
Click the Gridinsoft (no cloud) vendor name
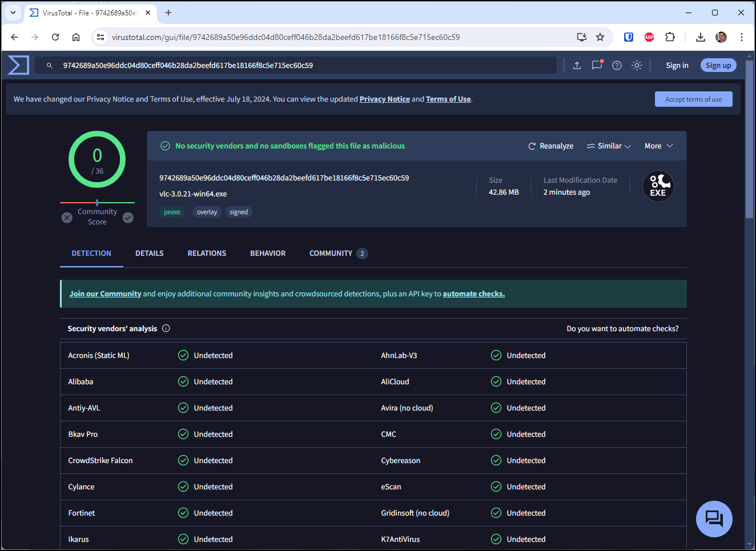(x=415, y=513)
